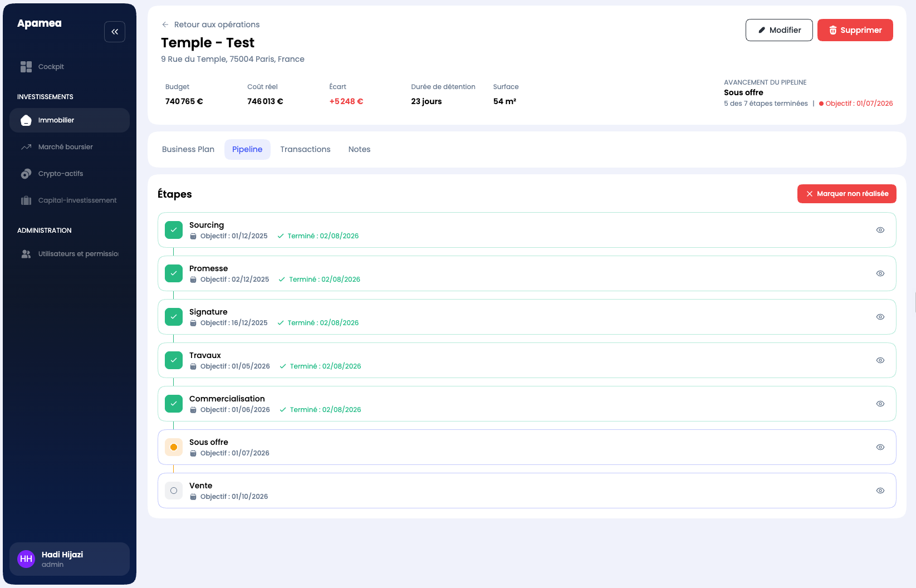Open Commercialisation step via eye icon
916x588 pixels.
[880, 404]
